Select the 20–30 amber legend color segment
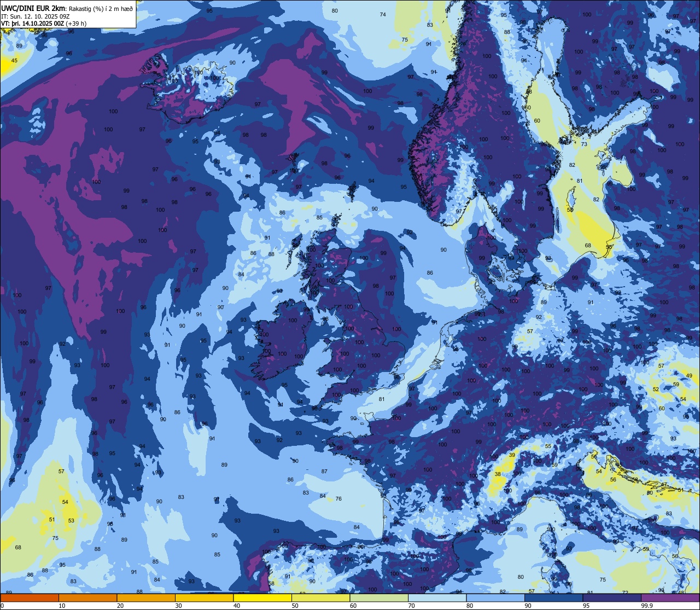 [146, 598]
